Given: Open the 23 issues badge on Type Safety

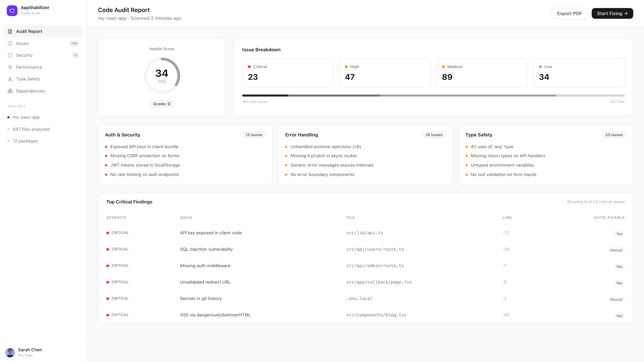Looking at the screenshot, I should point(614,135).
